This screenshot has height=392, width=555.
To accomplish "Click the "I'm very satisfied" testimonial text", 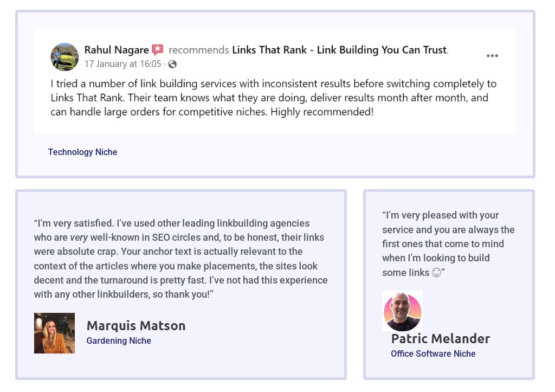I will [x=181, y=259].
